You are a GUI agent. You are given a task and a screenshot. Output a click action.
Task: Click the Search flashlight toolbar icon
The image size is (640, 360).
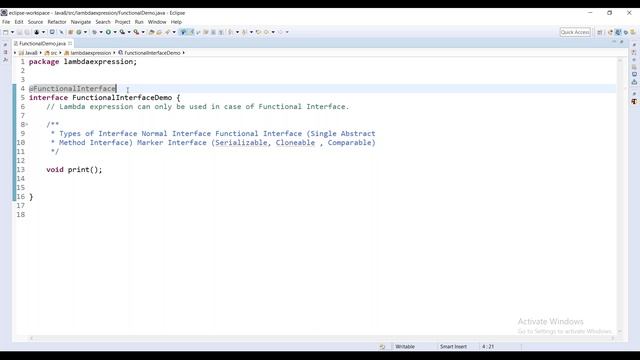click(167, 32)
